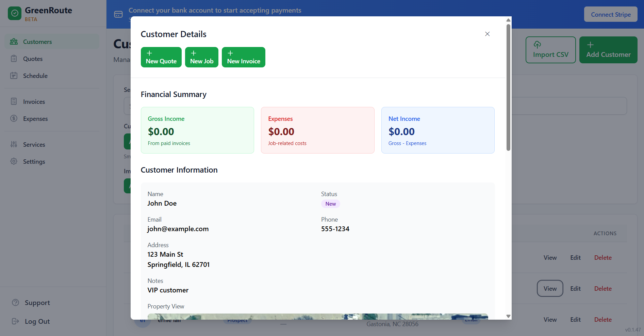
Task: Click the customer name John Doe
Action: pyautogui.click(x=162, y=203)
